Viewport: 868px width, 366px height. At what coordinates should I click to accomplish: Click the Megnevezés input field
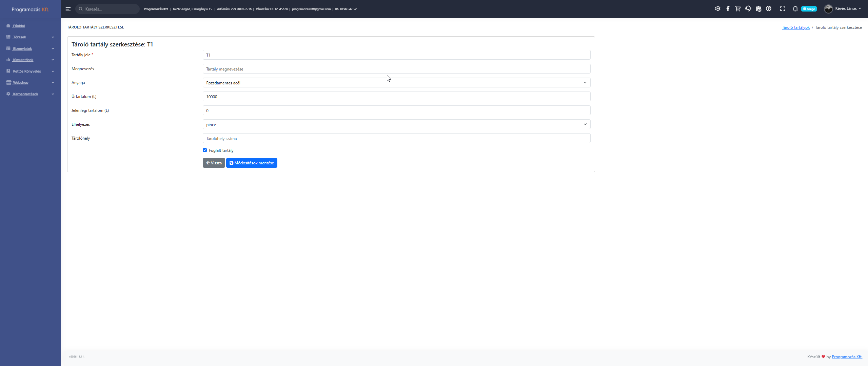396,69
